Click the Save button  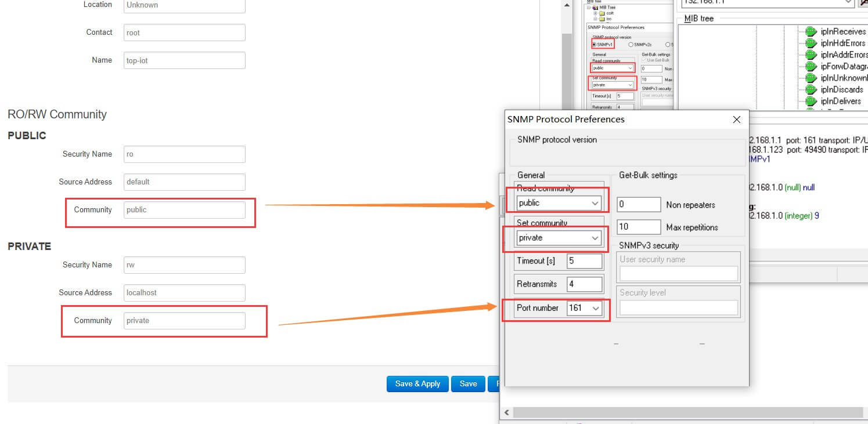(468, 384)
